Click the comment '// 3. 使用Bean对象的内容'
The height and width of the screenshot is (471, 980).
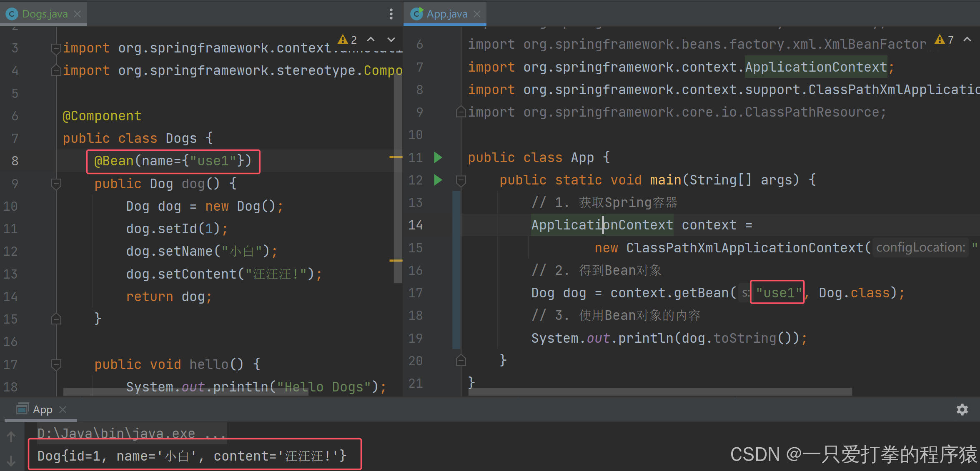point(616,316)
